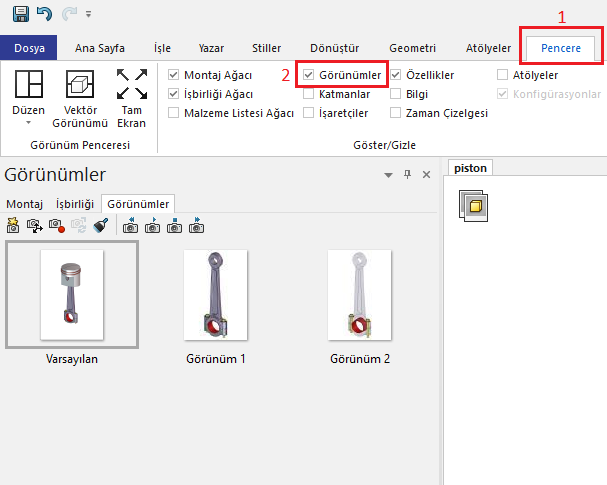Click the create new view camera icon
Viewport: 607px width, 485px height.
(13, 227)
